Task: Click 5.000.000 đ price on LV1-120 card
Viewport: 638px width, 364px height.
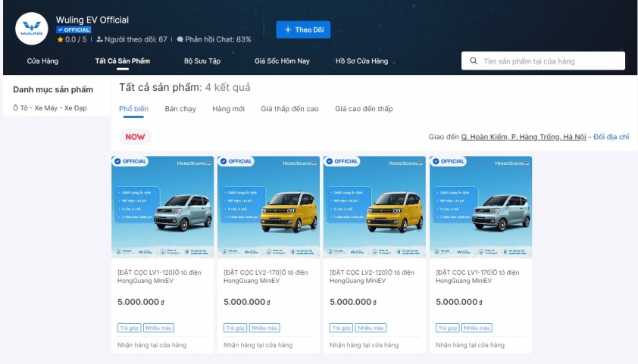Action: [141, 302]
